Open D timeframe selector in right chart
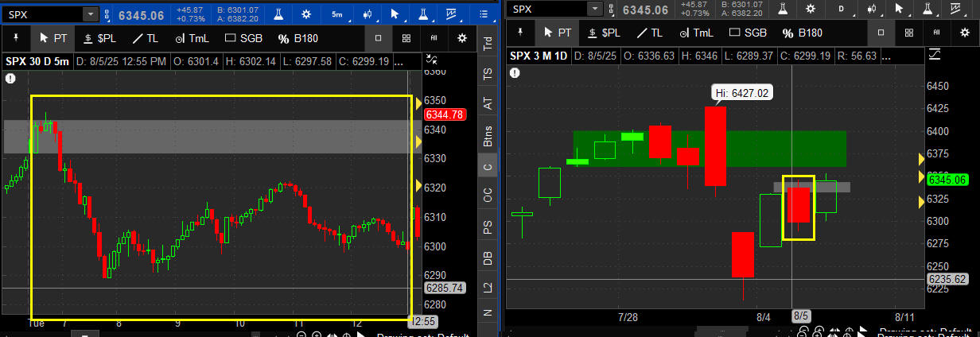The width and height of the screenshot is (980, 337). coord(840,8)
